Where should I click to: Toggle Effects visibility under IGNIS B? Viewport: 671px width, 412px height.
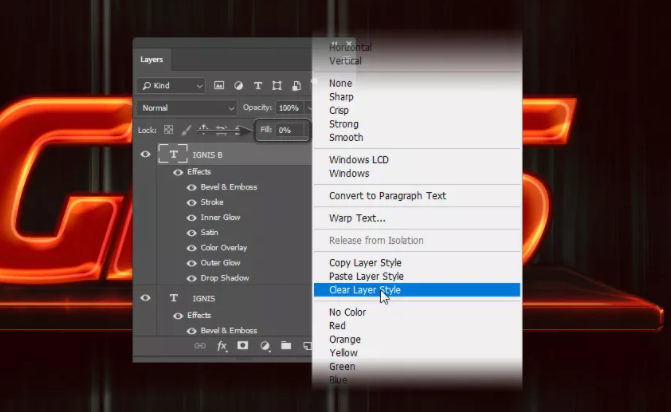pos(178,172)
